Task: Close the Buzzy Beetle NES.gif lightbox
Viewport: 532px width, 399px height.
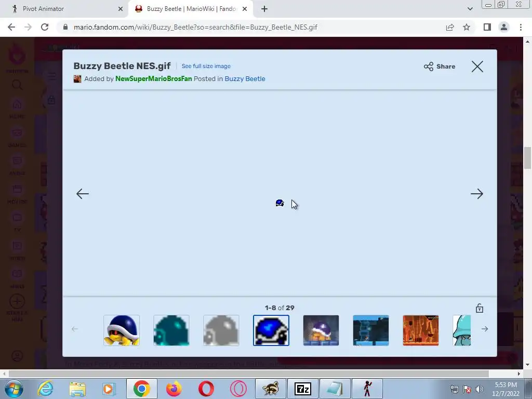Action: [x=477, y=66]
